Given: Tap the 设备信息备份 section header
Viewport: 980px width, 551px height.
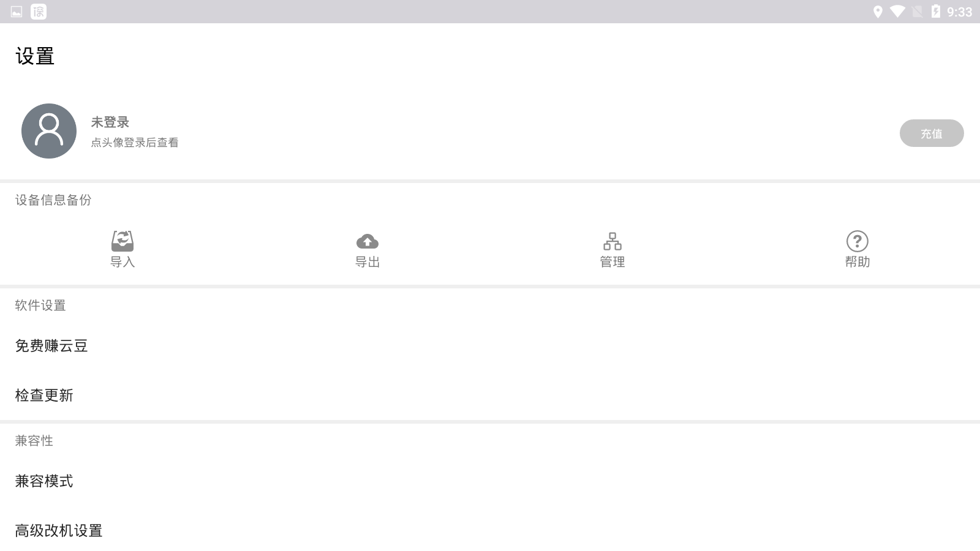Looking at the screenshot, I should (53, 200).
